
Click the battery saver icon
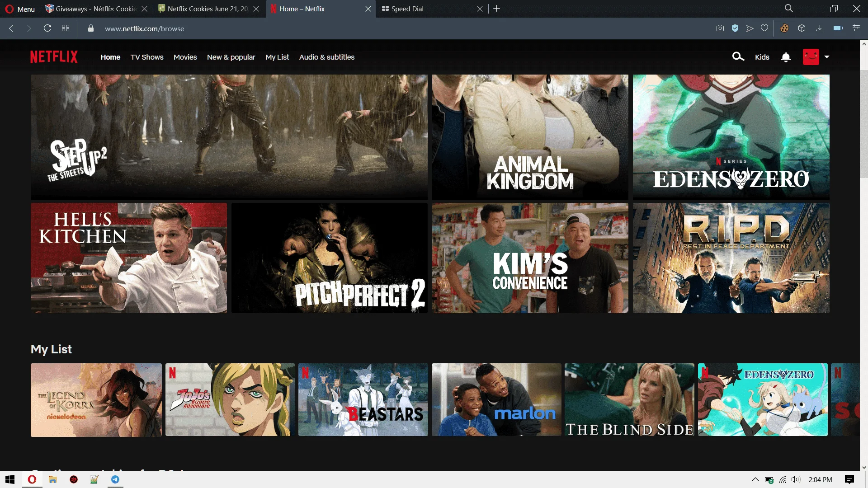click(x=838, y=28)
